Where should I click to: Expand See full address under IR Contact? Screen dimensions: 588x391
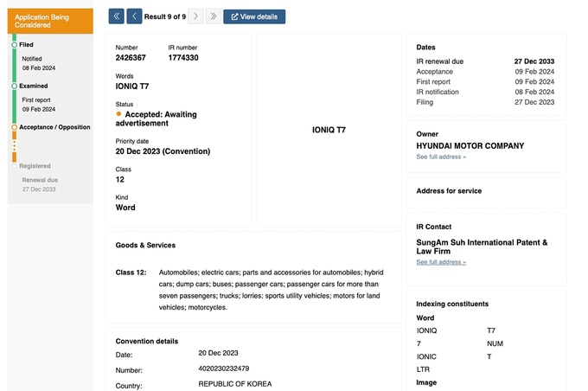point(441,261)
